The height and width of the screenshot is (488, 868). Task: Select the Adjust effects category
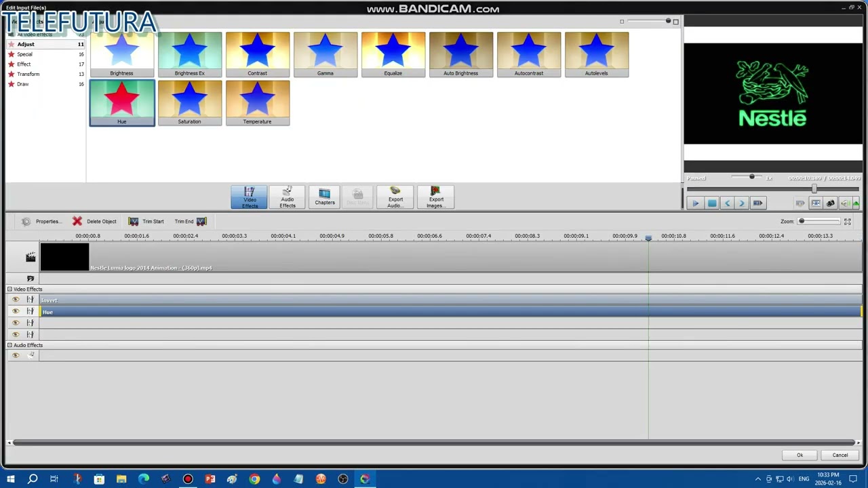(x=45, y=44)
